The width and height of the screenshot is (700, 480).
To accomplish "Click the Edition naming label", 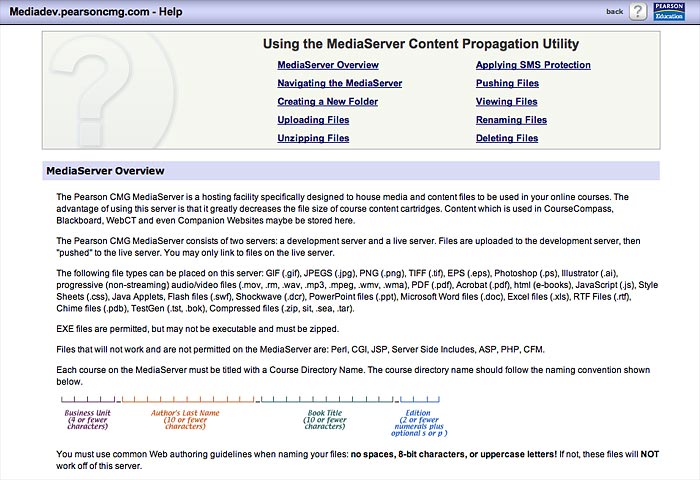I will pos(419,423).
